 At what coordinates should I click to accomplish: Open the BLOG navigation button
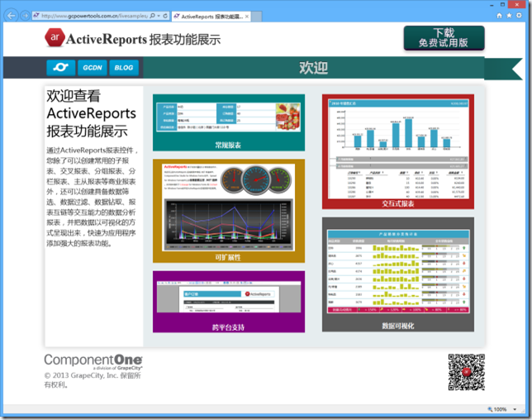click(x=124, y=68)
